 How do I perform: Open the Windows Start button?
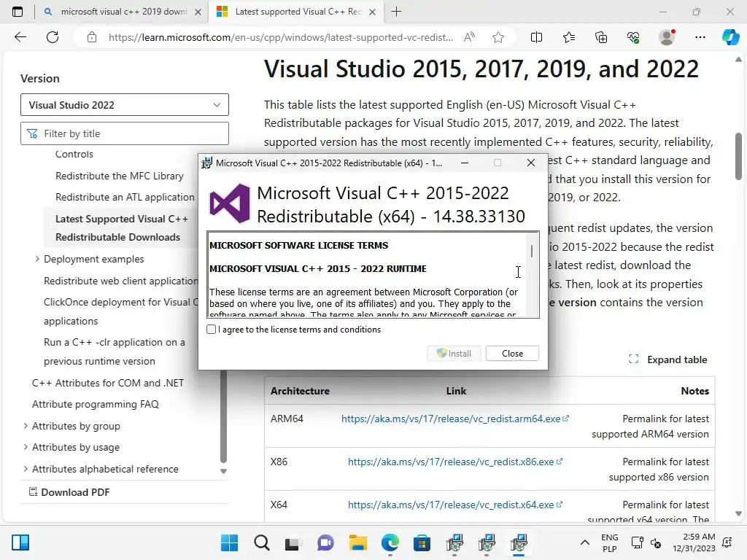tap(229, 542)
